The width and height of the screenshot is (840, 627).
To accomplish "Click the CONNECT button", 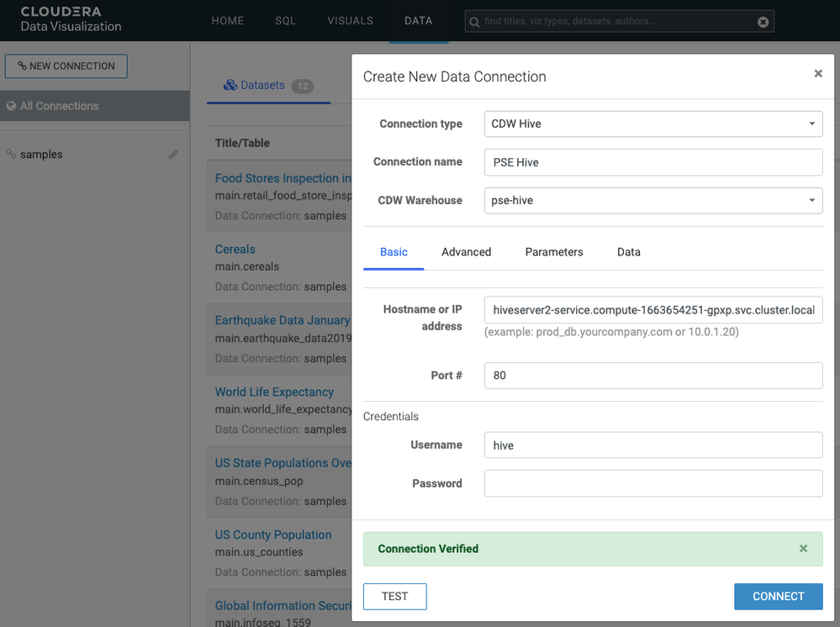I will click(x=779, y=597).
